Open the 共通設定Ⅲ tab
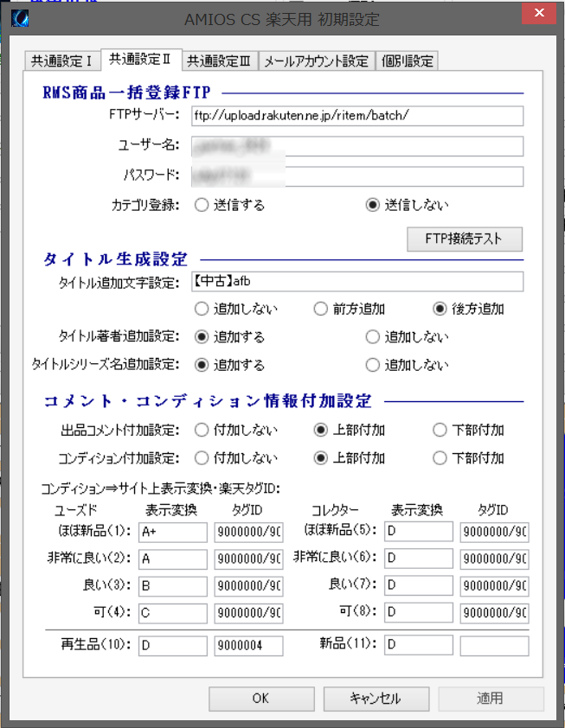Screen dimensions: 565x728 (219, 61)
